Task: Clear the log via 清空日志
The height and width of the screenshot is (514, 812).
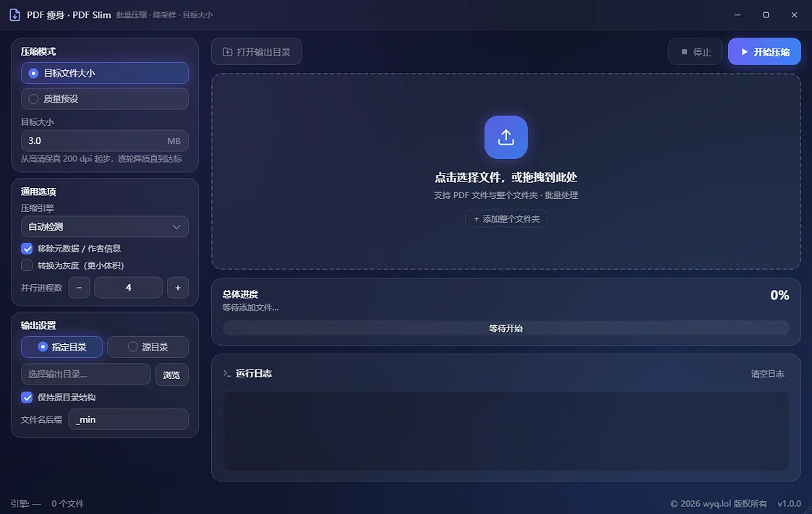Action: pyautogui.click(x=767, y=374)
